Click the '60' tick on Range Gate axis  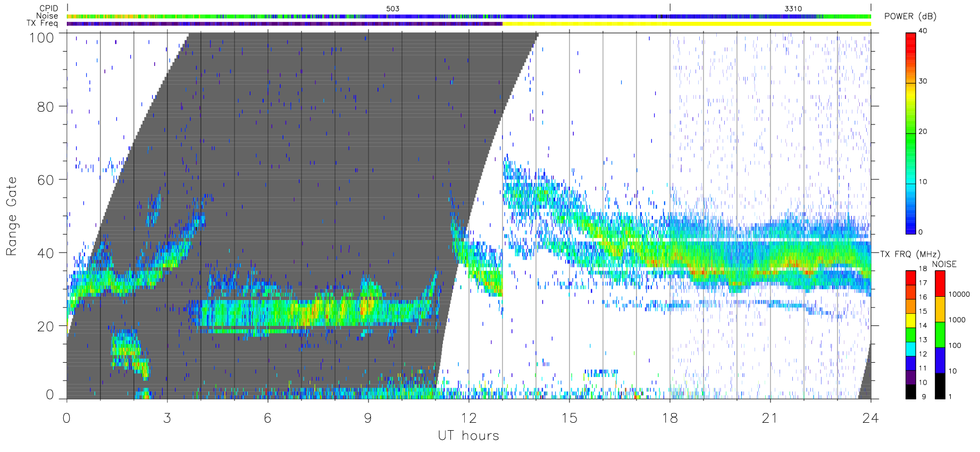pyautogui.click(x=45, y=180)
